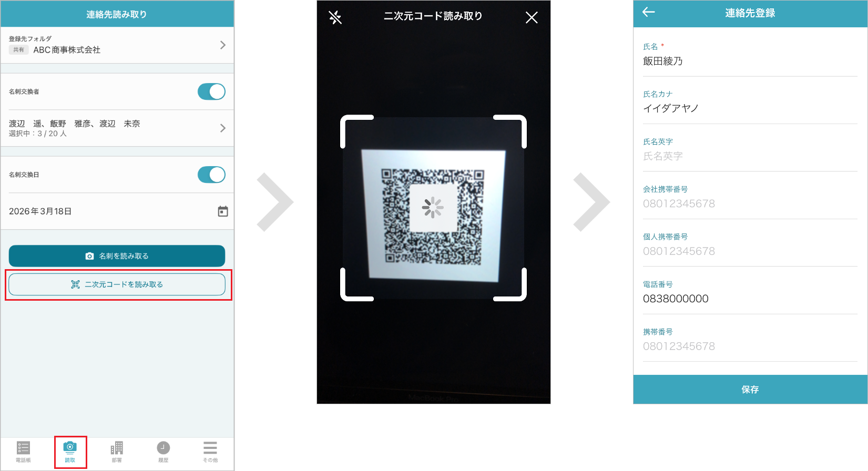This screenshot has height=471, width=868.
Task: Open the 履歴 clock icon tab
Action: tap(164, 452)
